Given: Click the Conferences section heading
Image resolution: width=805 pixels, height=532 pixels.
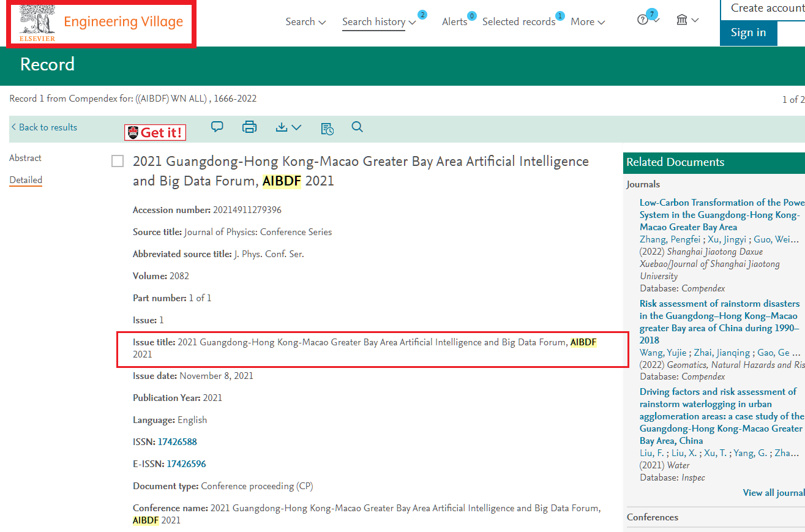Looking at the screenshot, I should click(x=653, y=517).
